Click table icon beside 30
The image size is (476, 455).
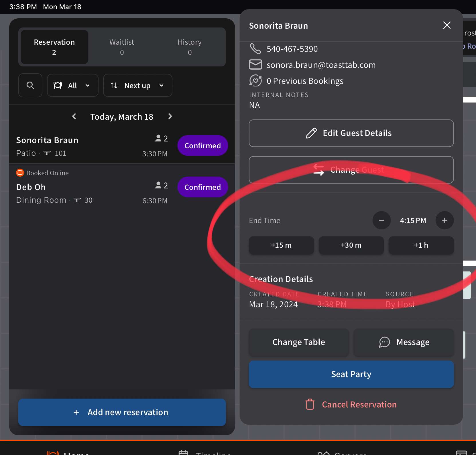[x=77, y=200]
